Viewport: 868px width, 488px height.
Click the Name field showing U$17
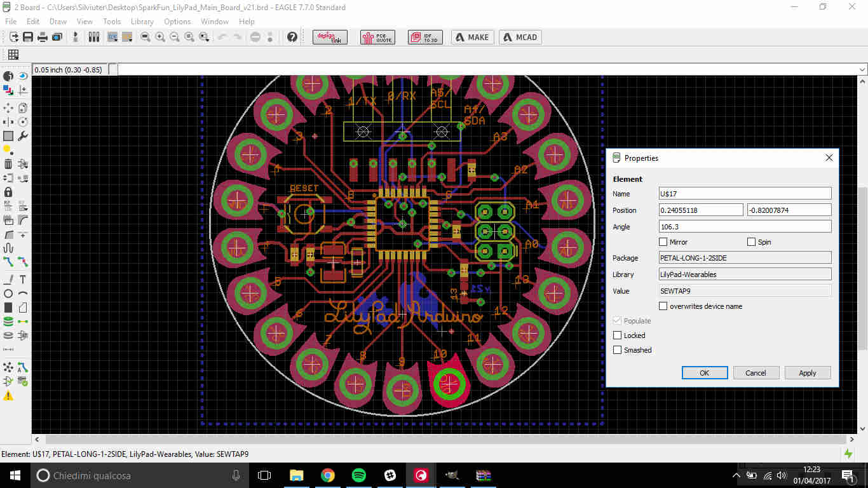pyautogui.click(x=745, y=193)
